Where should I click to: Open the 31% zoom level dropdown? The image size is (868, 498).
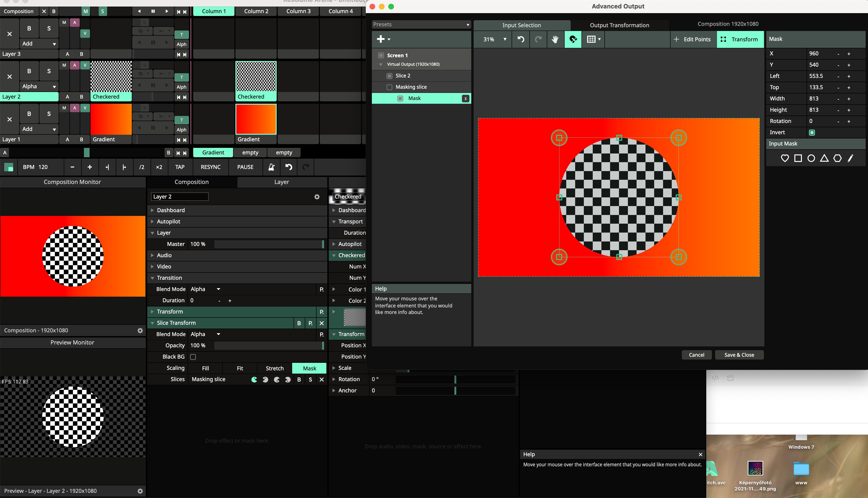(x=494, y=39)
